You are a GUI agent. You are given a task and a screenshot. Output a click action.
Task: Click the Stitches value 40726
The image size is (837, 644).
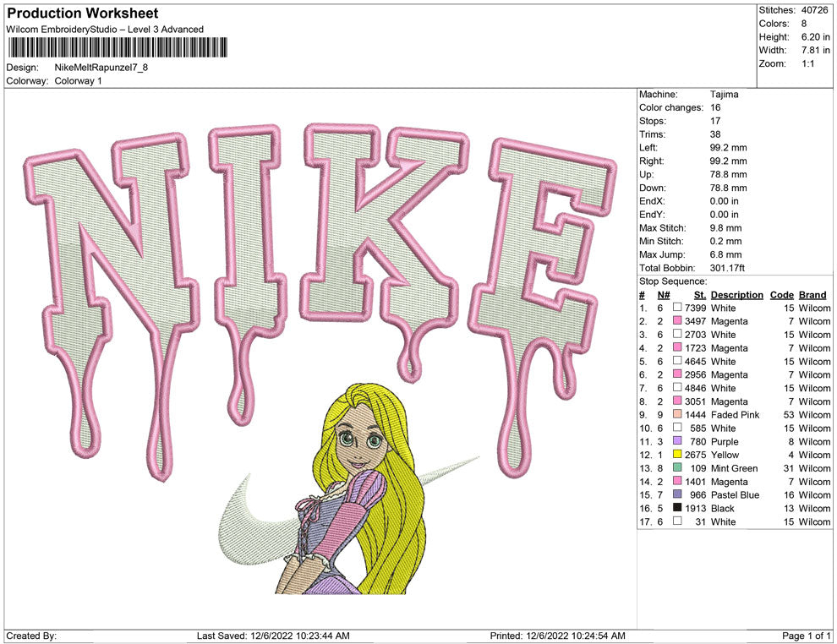(x=814, y=10)
